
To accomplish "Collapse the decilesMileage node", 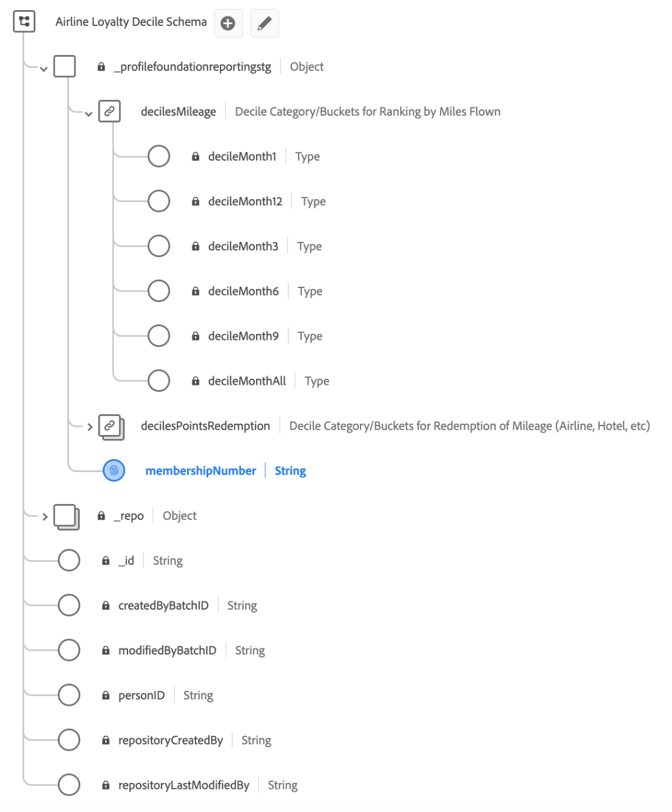I will (x=88, y=114).
